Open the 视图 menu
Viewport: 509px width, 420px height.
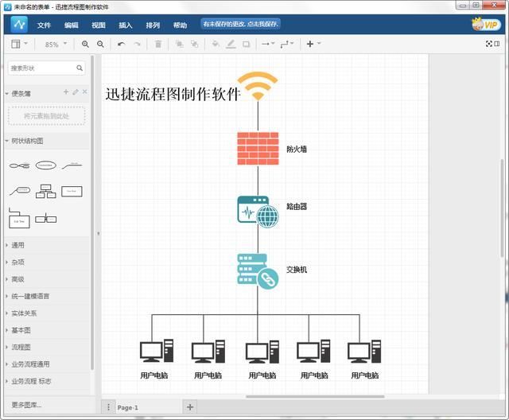[99, 25]
